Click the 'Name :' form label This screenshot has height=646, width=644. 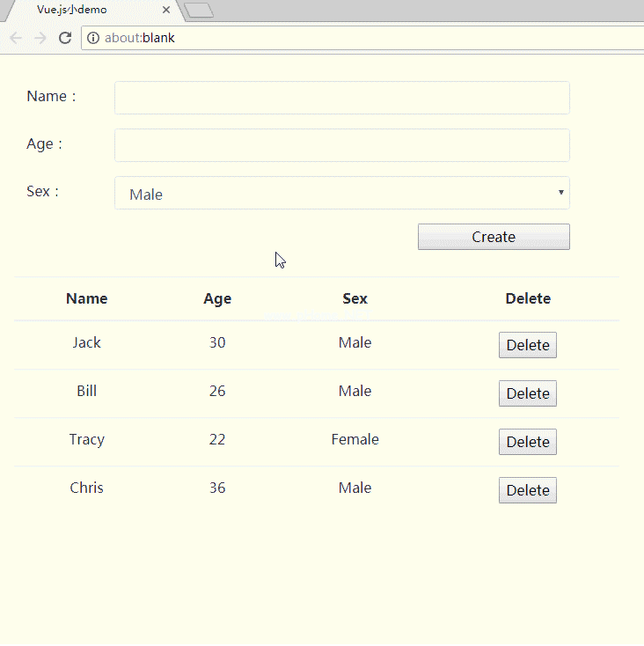(52, 96)
